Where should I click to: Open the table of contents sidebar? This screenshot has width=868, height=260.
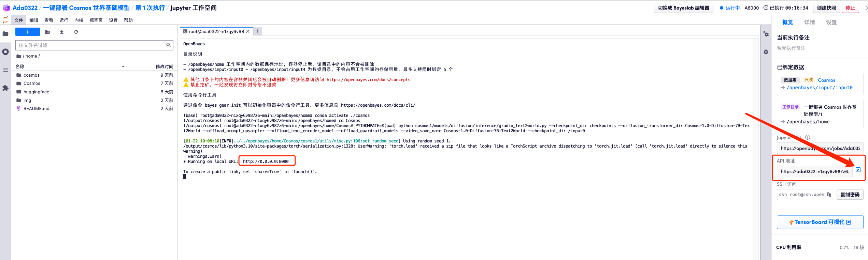(x=5, y=70)
